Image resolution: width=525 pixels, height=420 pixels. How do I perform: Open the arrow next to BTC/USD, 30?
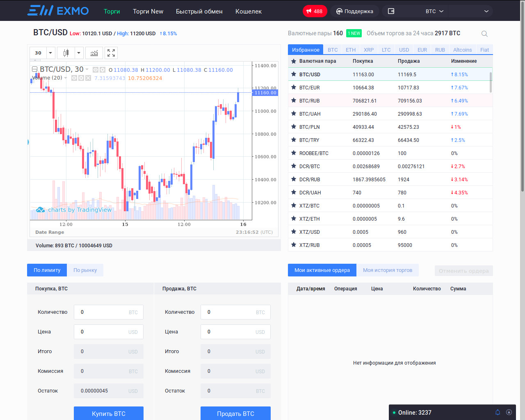pos(87,69)
